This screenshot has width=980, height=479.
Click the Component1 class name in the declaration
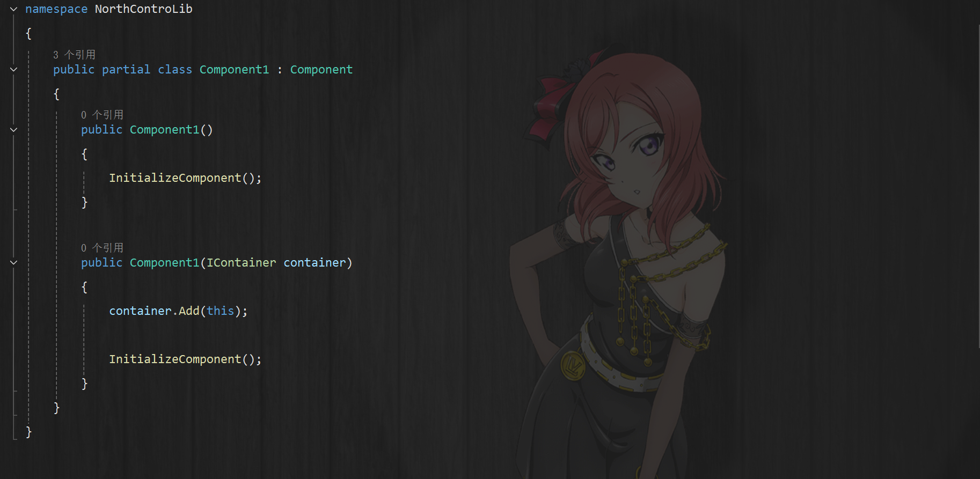coord(234,70)
